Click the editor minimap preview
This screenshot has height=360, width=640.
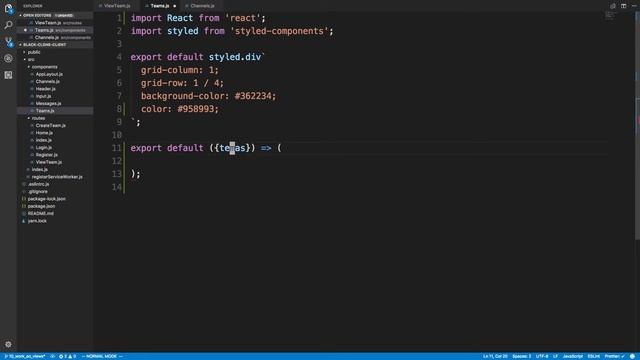click(610, 16)
